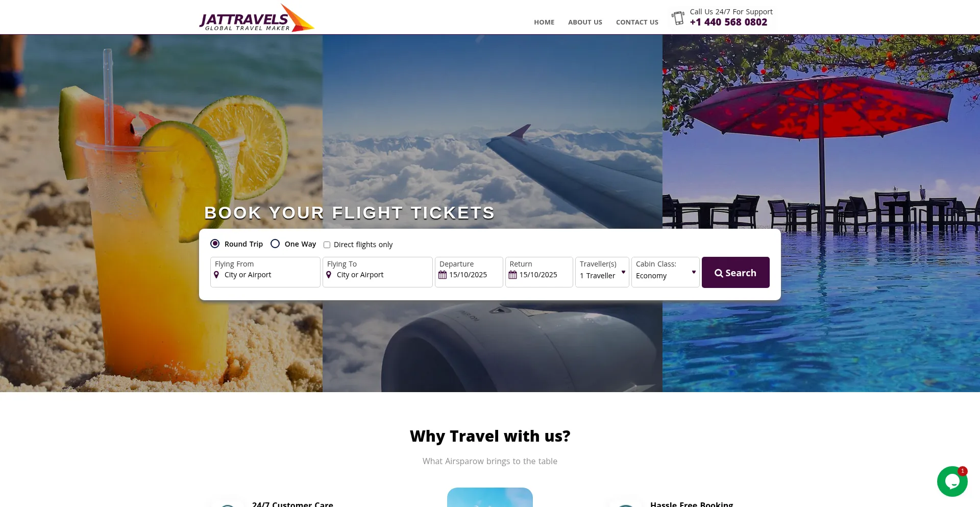Click the Flying To location pin icon
The image size is (980, 507).
click(x=329, y=275)
